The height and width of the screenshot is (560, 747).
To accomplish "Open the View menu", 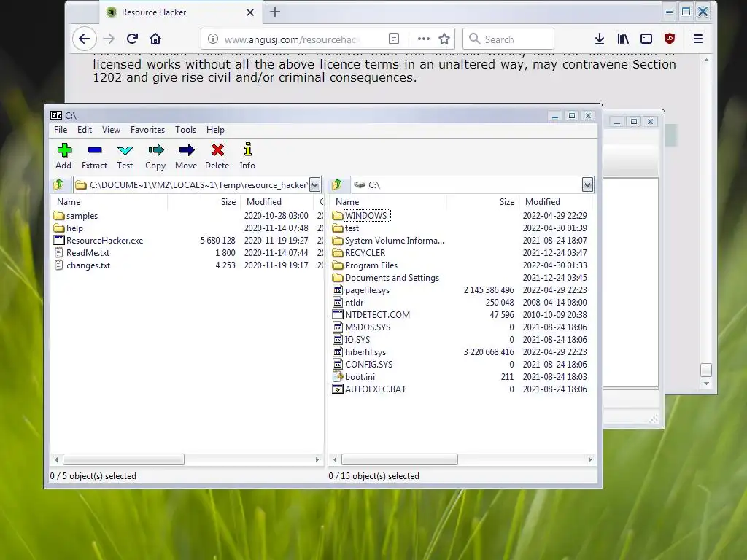I will (x=111, y=130).
